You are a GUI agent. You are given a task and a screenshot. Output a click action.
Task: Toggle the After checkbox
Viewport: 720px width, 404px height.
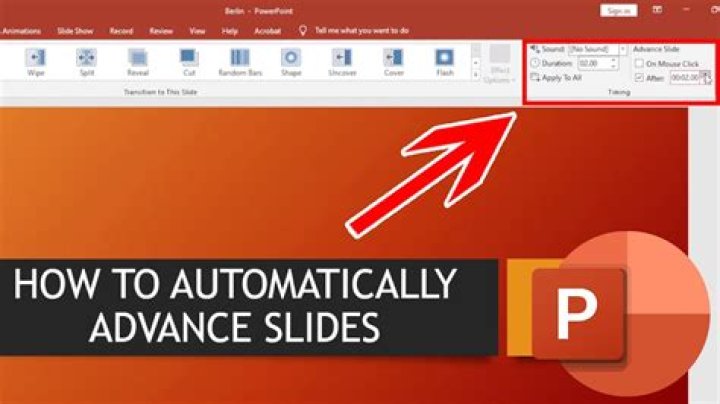639,77
